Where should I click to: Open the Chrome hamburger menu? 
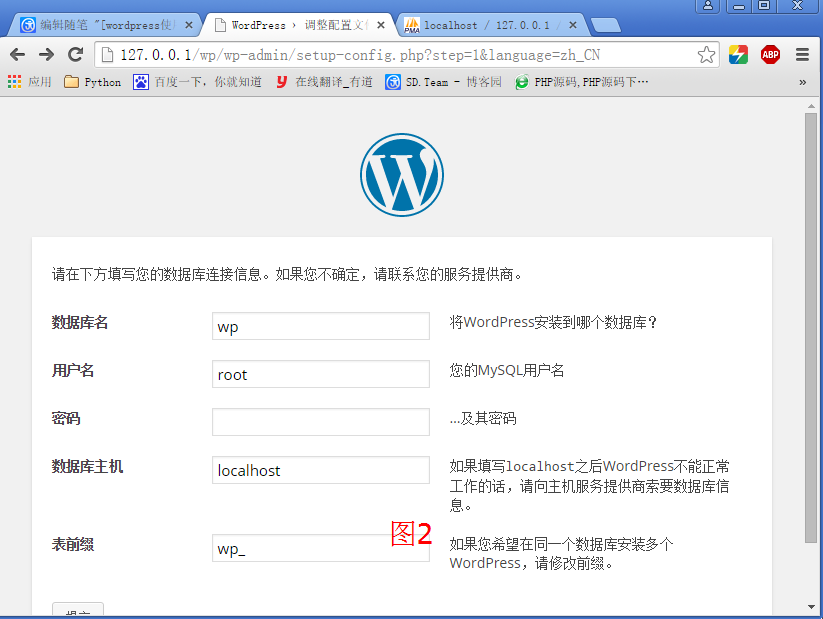click(x=802, y=55)
